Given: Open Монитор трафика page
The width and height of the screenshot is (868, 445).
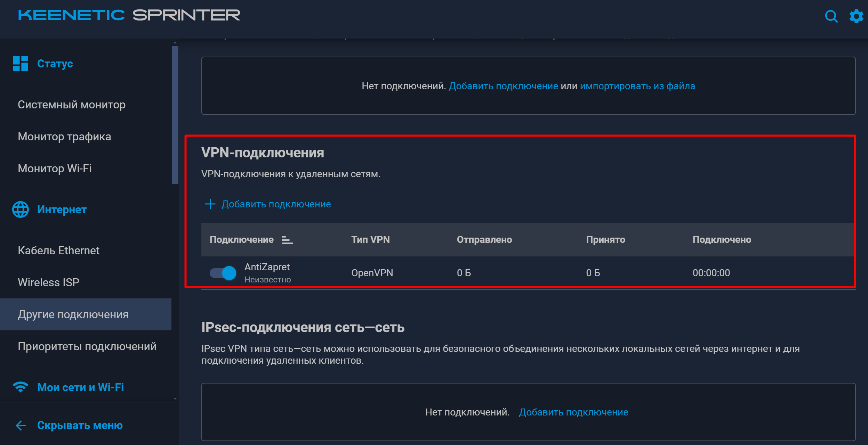Looking at the screenshot, I should (64, 137).
